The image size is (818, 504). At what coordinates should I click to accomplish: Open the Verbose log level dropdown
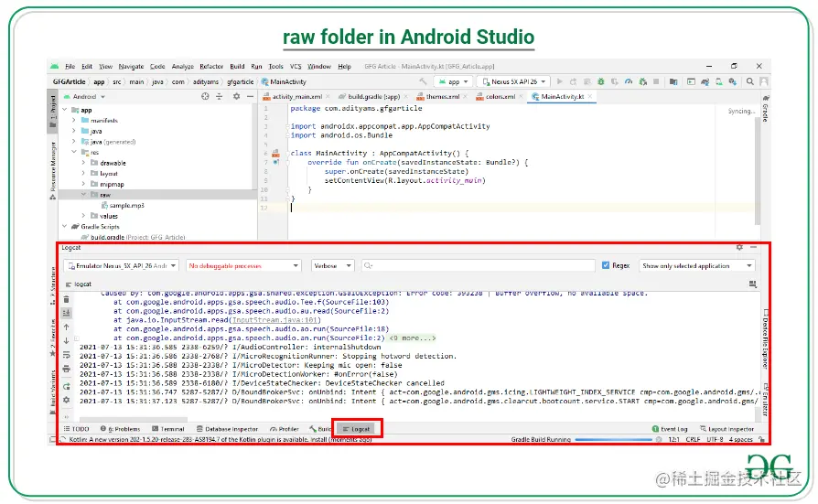pos(332,265)
